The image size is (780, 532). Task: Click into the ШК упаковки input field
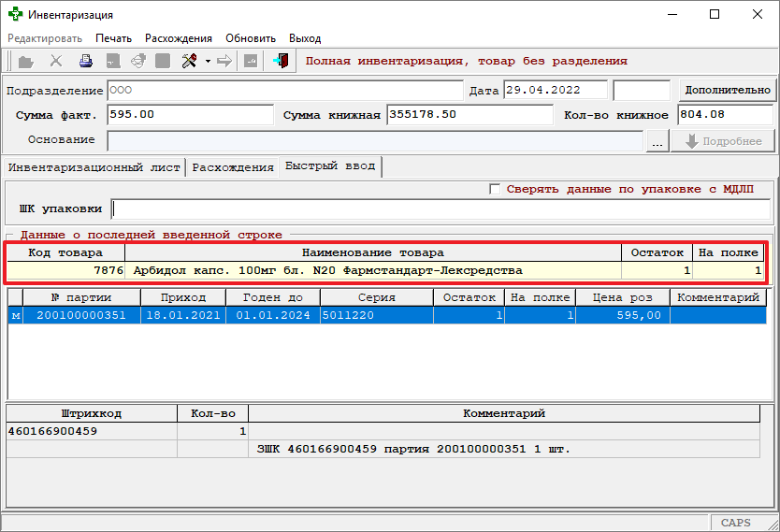click(440, 208)
